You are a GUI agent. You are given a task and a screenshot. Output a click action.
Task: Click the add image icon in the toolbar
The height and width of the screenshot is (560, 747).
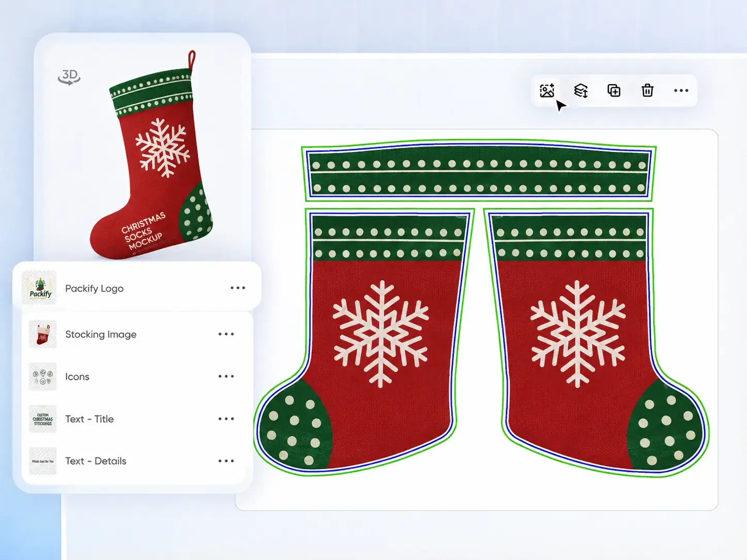coord(547,91)
